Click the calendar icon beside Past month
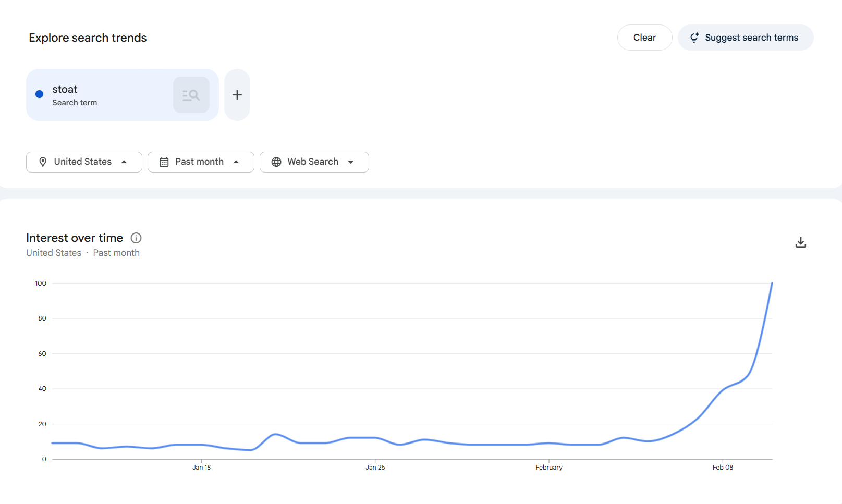The height and width of the screenshot is (504, 842). [164, 162]
